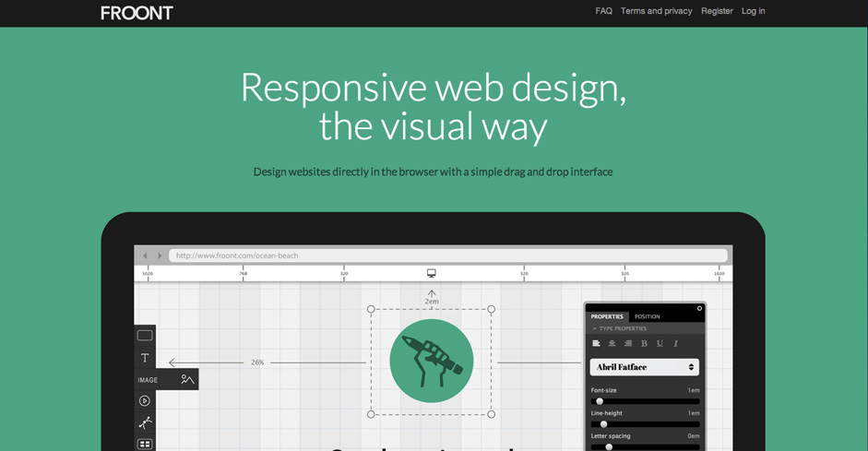868x451 pixels.
Task: Click the 2em top margin arrow
Action: point(431,294)
